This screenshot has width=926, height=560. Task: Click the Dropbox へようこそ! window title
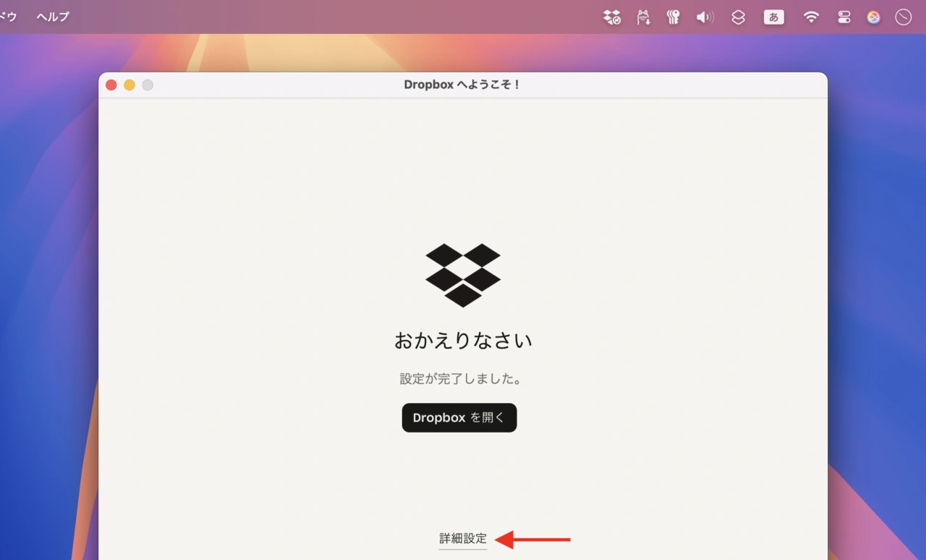pos(462,85)
